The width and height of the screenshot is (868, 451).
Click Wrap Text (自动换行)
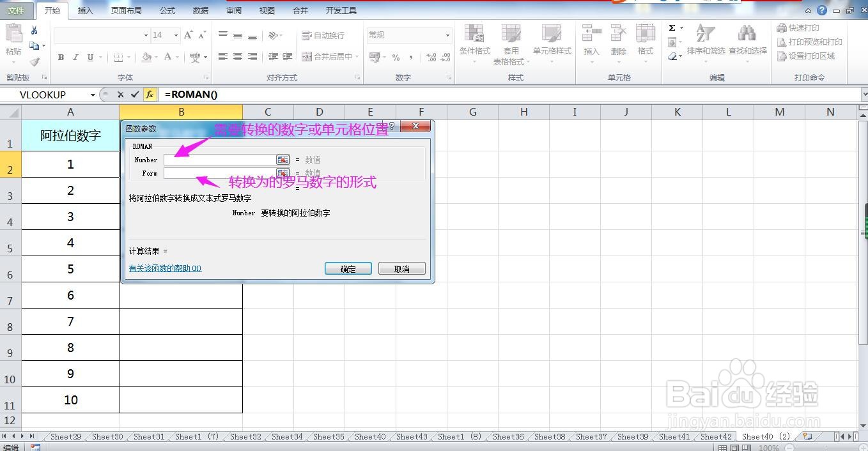point(323,35)
